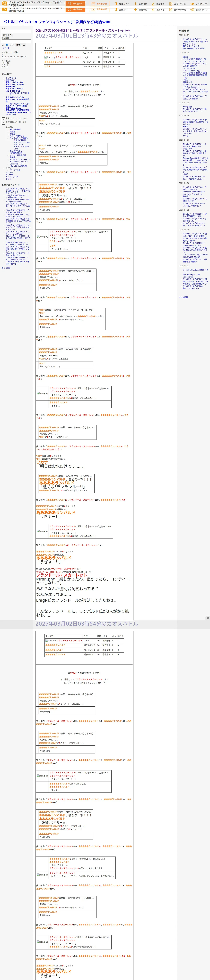Click the keyword search input field
Image resolution: width=210 pixels, height=980 pixels.
tap(16, 32)
